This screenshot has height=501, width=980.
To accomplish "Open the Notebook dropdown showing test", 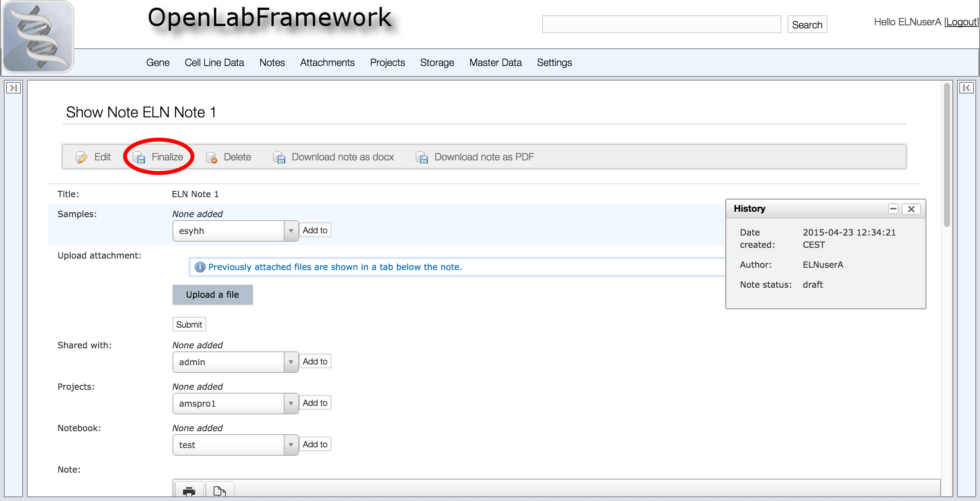I will [291, 445].
